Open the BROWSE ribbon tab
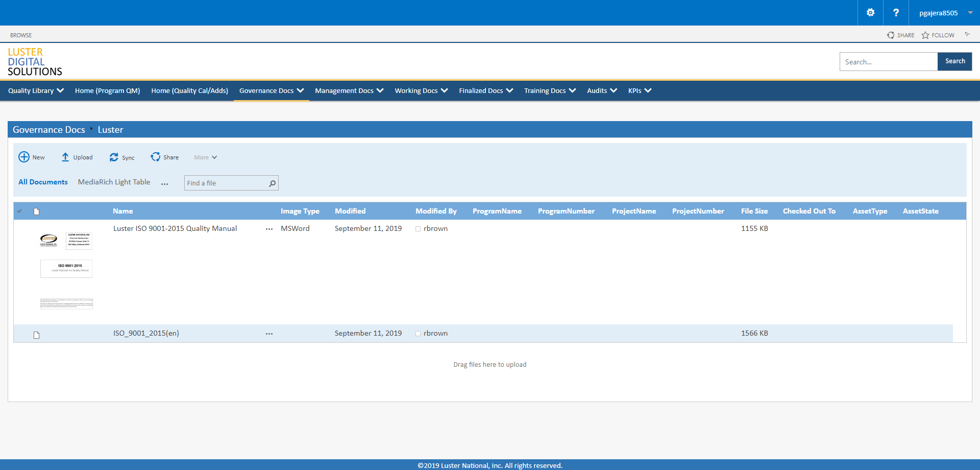980x470 pixels. [21, 35]
